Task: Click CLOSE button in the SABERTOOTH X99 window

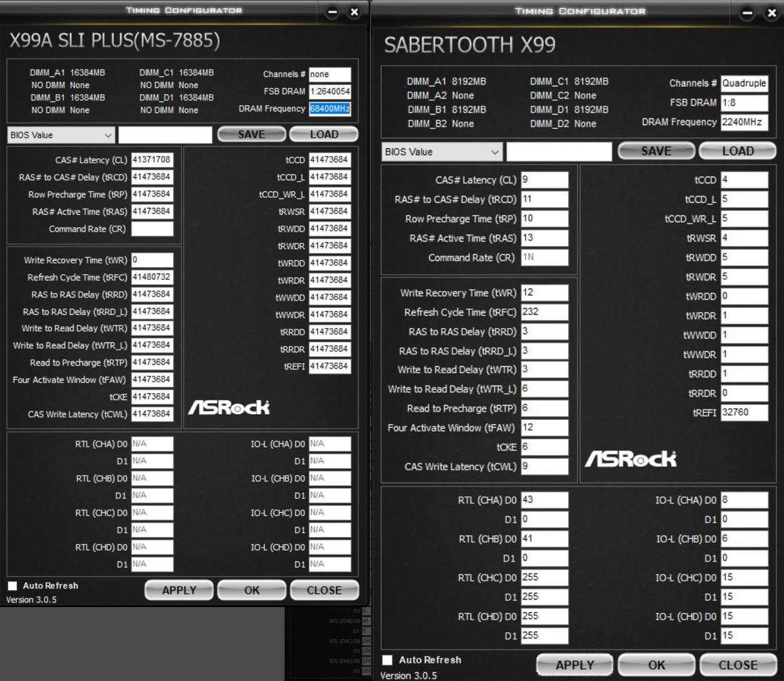Action: (x=738, y=665)
